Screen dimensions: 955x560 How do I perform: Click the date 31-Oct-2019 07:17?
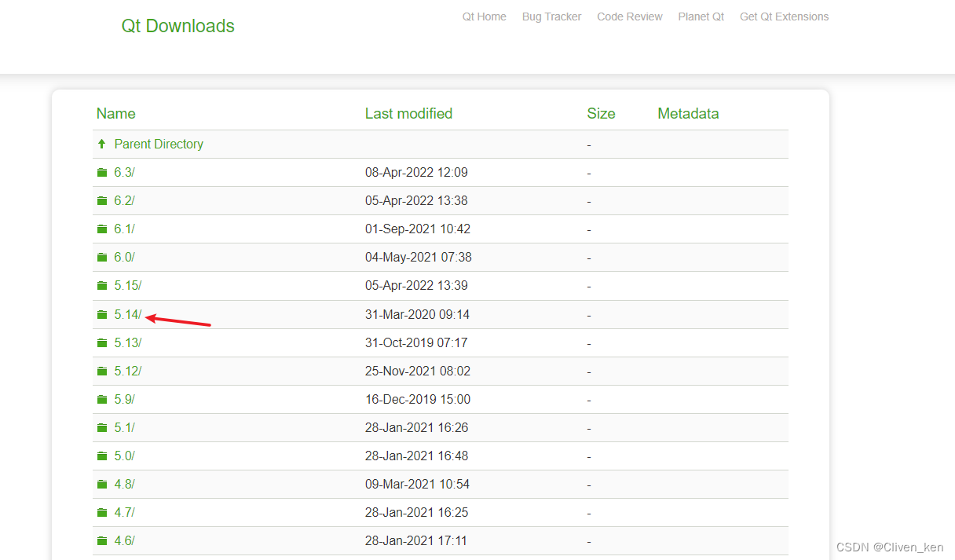coord(417,342)
